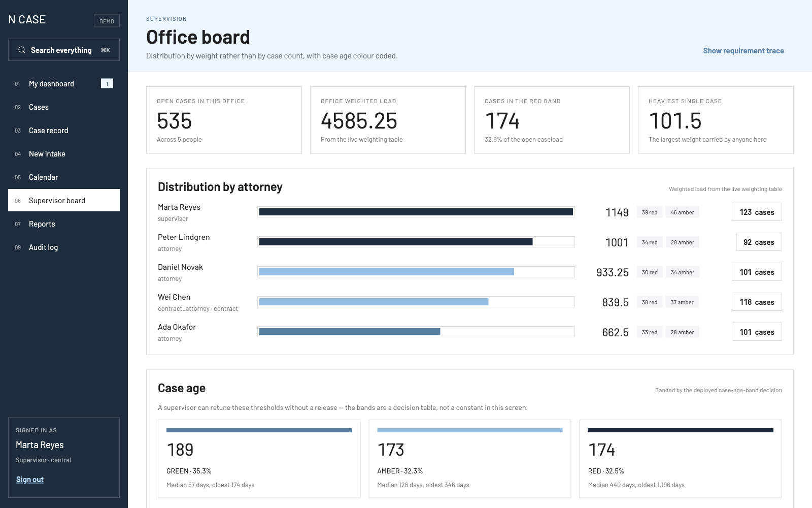Click the search magnifier icon

point(22,50)
